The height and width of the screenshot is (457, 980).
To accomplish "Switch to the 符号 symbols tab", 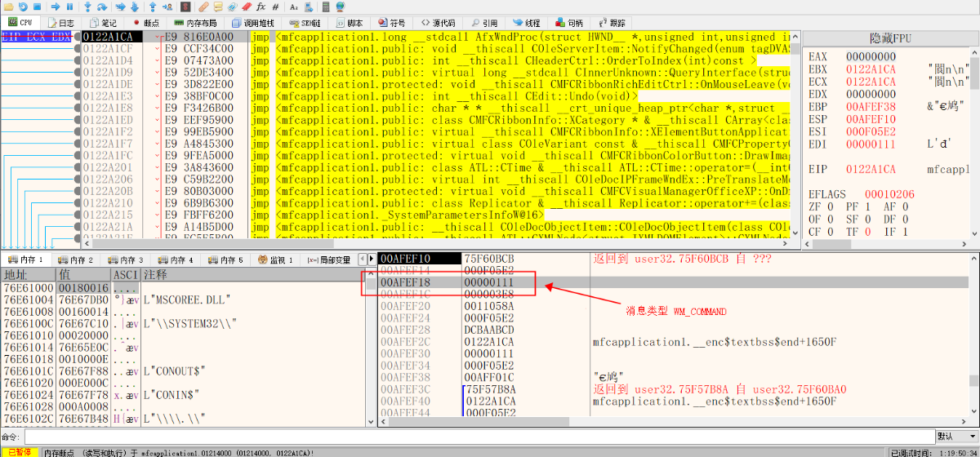I will pos(392,22).
